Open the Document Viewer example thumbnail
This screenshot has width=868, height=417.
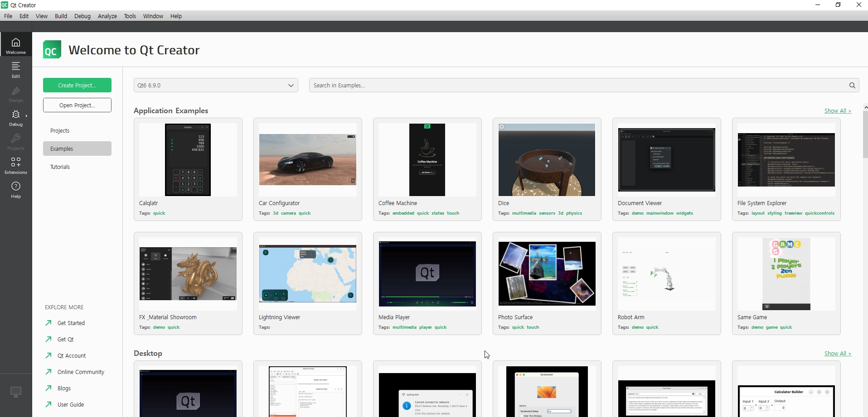point(667,160)
